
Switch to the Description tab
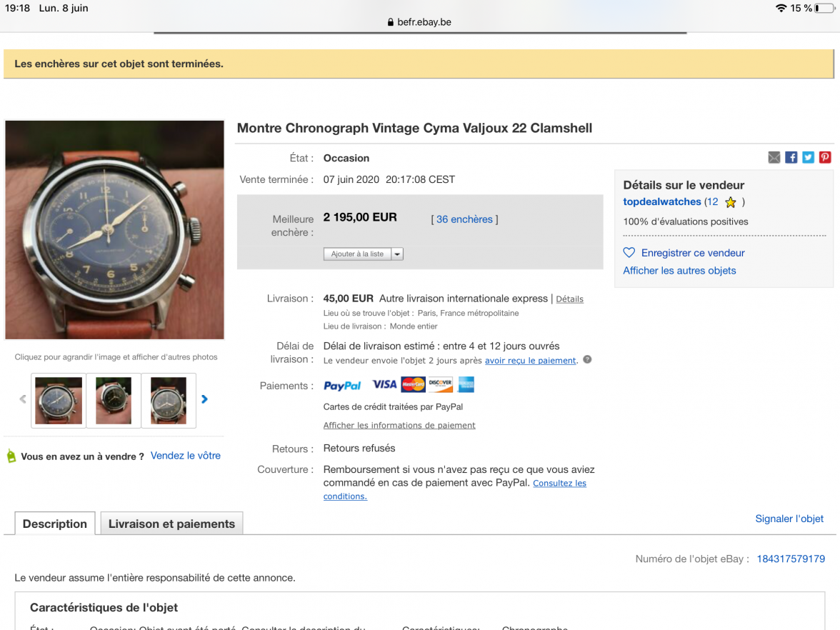pyautogui.click(x=55, y=524)
